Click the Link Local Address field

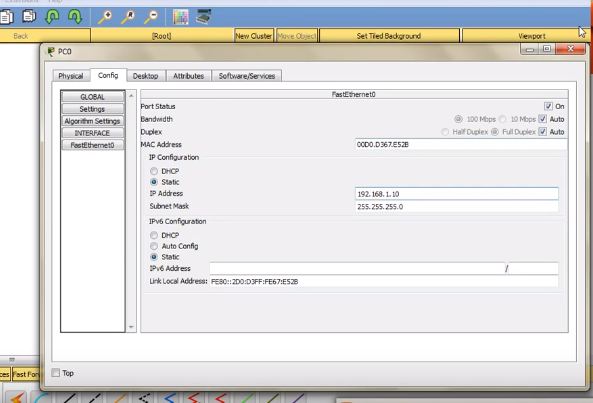(x=383, y=282)
